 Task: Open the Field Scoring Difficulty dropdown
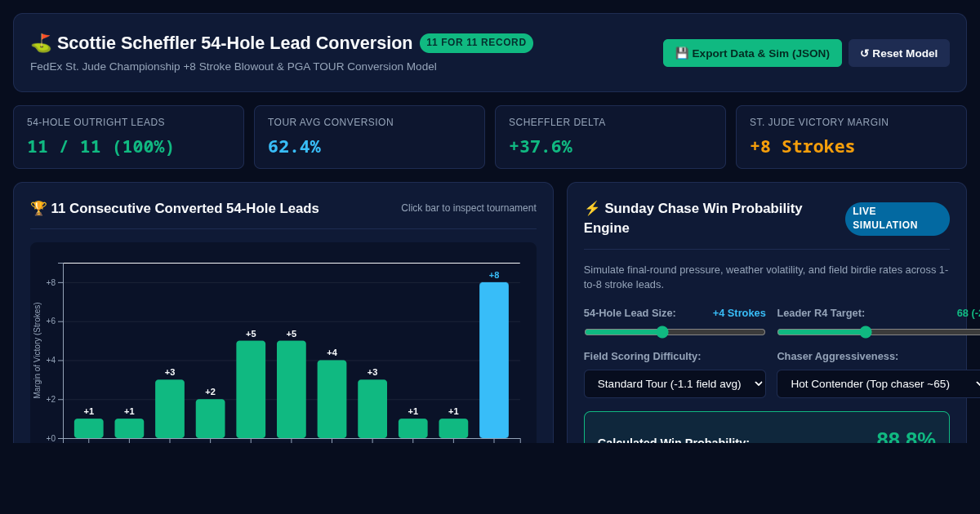pyautogui.click(x=675, y=383)
